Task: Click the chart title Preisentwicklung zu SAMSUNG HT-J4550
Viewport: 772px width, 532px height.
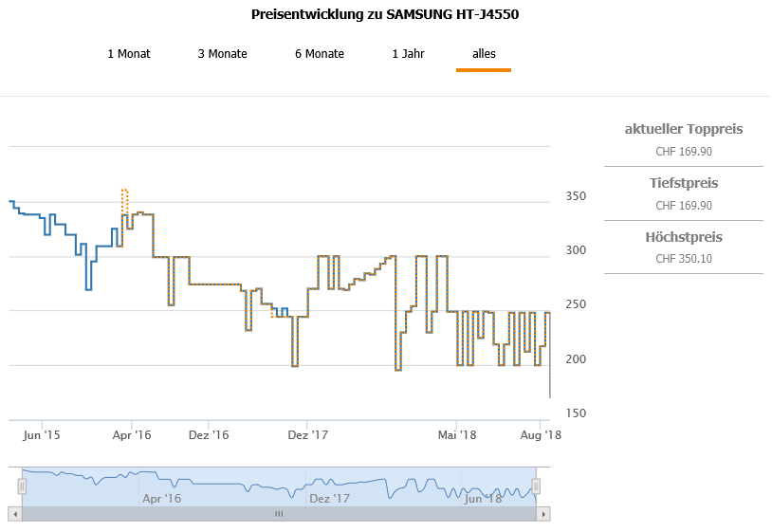Action: click(385, 14)
